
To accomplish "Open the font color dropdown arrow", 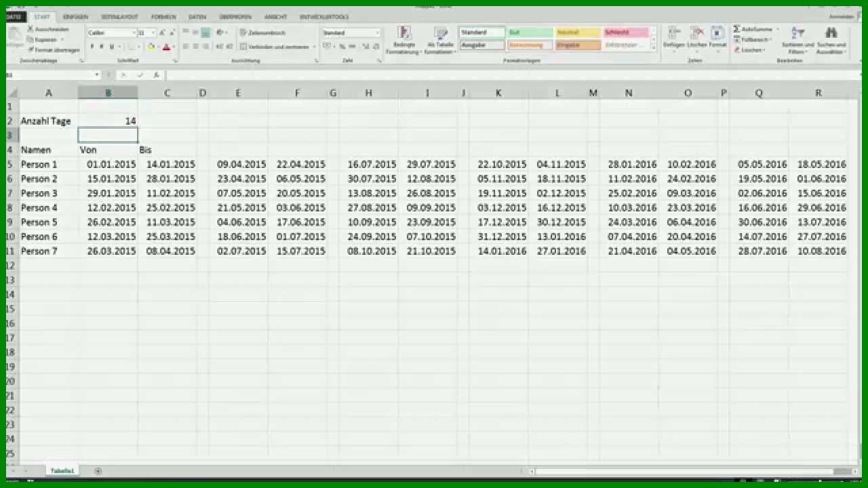I will [174, 47].
